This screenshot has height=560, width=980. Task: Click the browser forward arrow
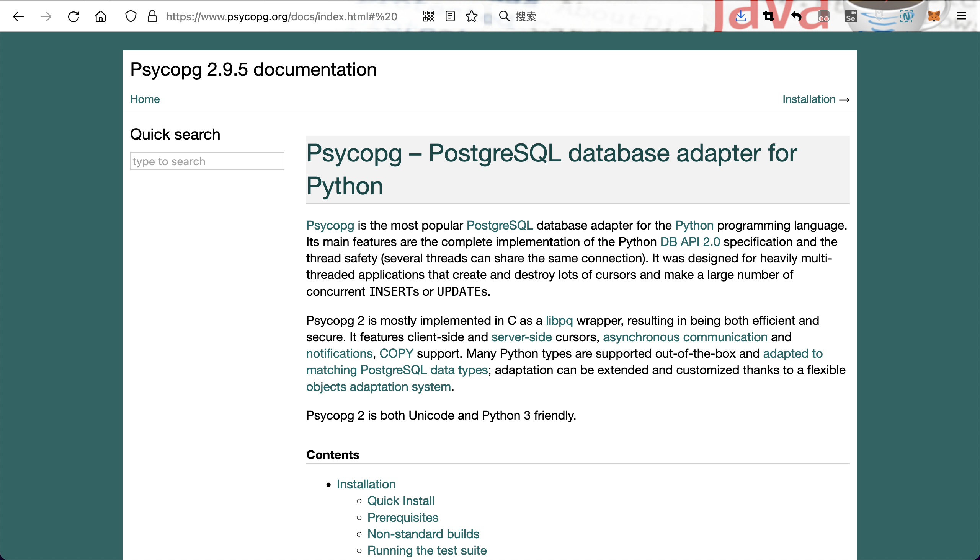point(46,16)
